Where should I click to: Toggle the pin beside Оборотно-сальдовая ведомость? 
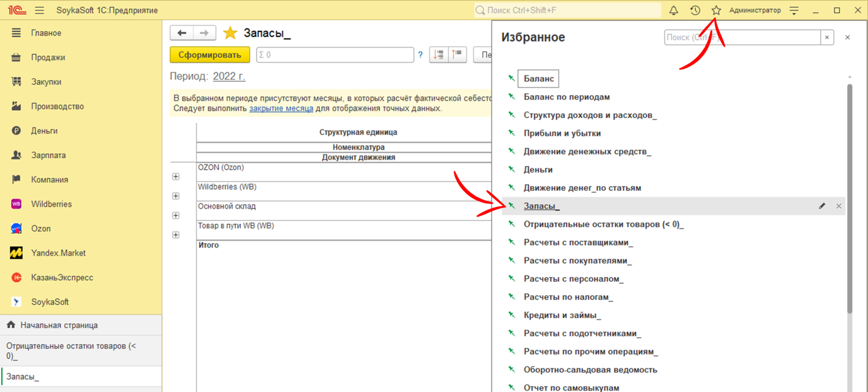[x=512, y=370]
